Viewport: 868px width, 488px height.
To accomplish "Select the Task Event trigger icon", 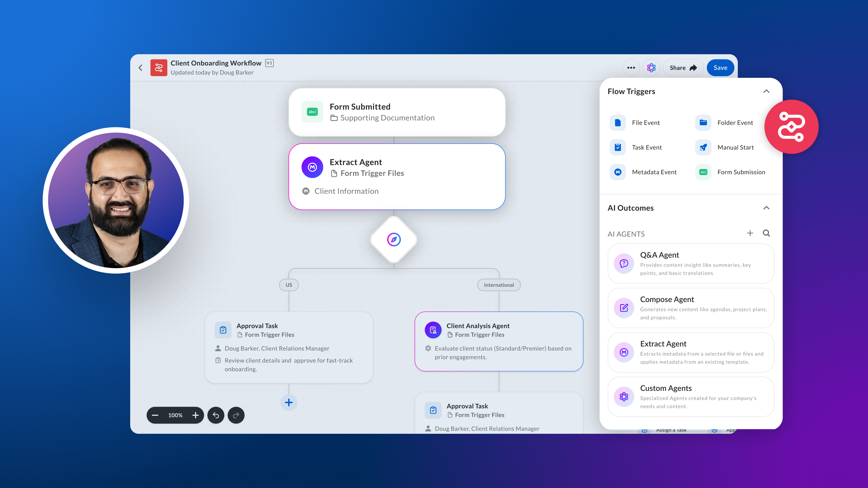I will (618, 147).
